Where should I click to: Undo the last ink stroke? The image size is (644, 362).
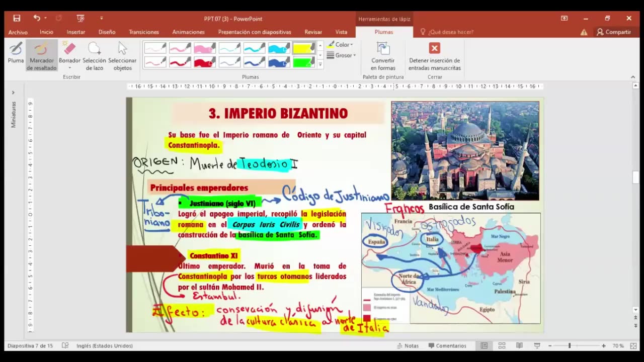[x=37, y=18]
